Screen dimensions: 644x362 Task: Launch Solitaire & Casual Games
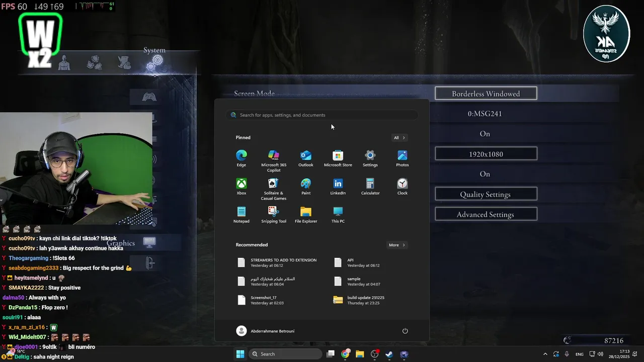pos(274,189)
